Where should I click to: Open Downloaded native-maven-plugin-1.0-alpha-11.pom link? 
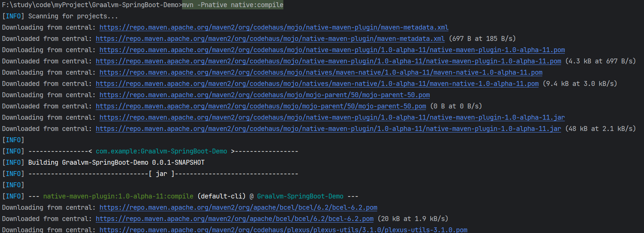328,61
